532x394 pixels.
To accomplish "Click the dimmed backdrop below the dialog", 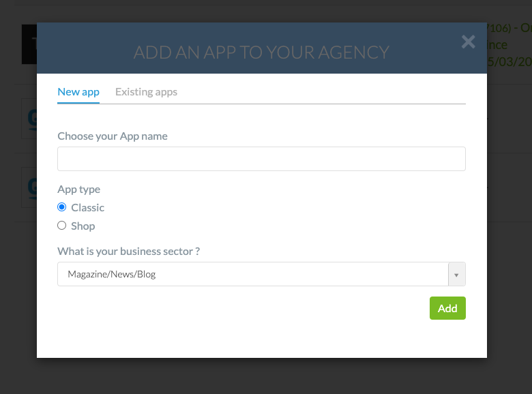I will point(266,376).
